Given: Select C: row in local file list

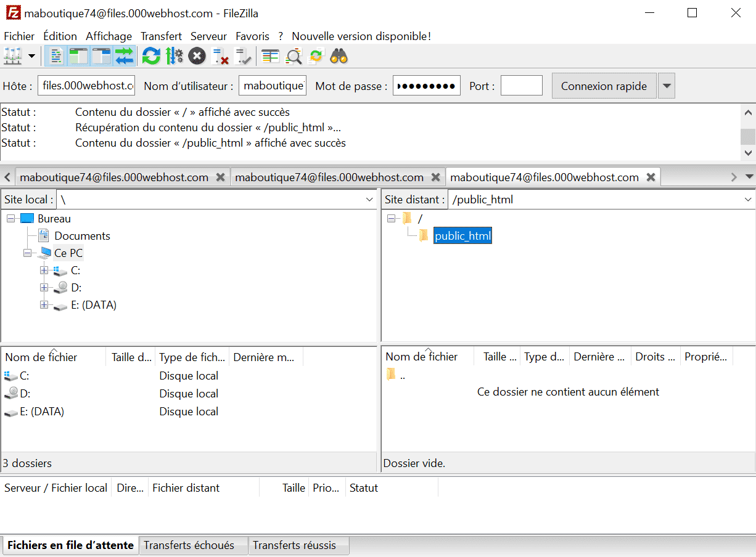Looking at the screenshot, I should click(x=189, y=376).
